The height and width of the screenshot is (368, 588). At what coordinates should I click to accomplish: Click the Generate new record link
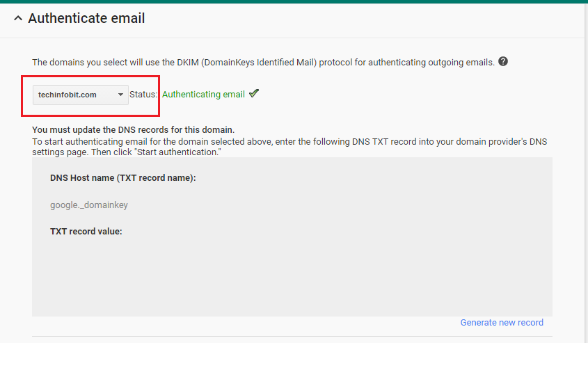pyautogui.click(x=502, y=322)
